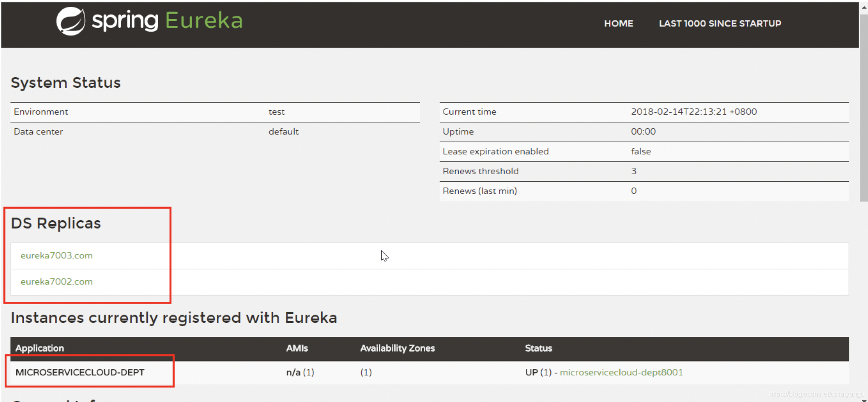Click the scrollbar up arrow
The height and width of the screenshot is (402, 868).
[864, 8]
